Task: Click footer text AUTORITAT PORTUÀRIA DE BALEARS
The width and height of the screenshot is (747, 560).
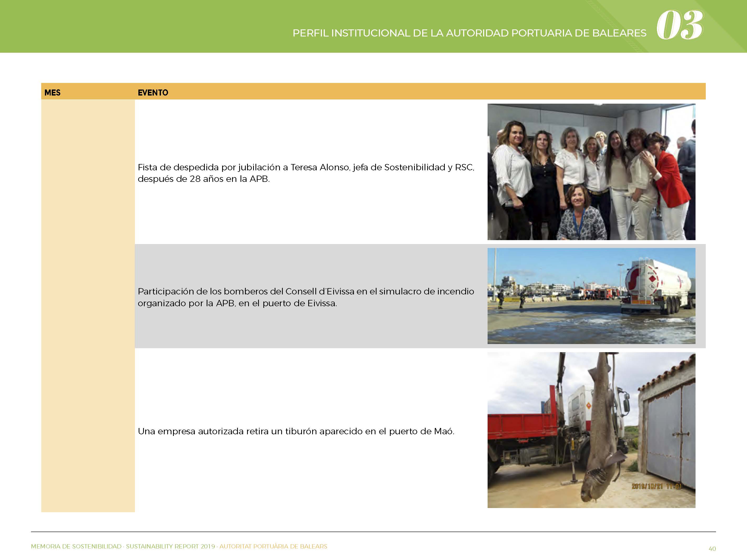Action: [273, 546]
